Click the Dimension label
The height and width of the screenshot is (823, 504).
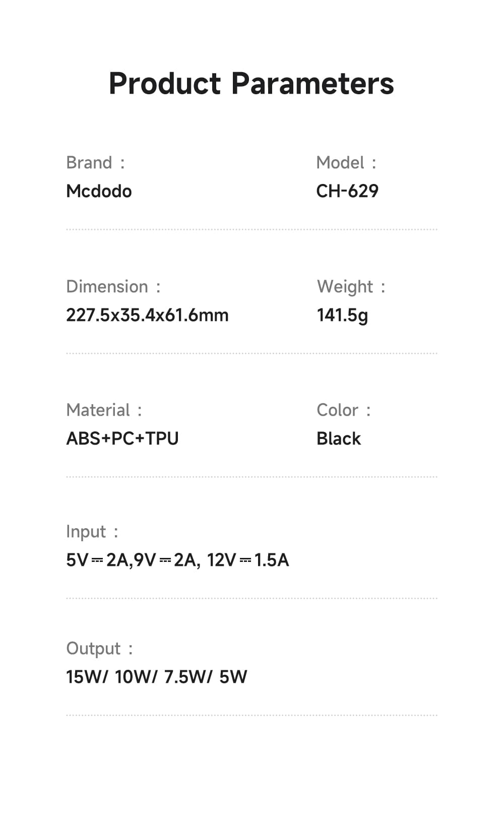pos(107,287)
